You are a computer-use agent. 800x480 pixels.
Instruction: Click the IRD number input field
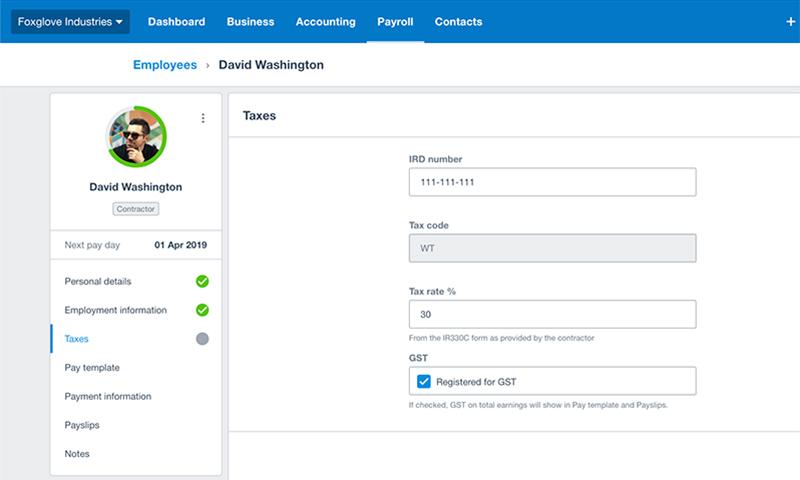(553, 182)
